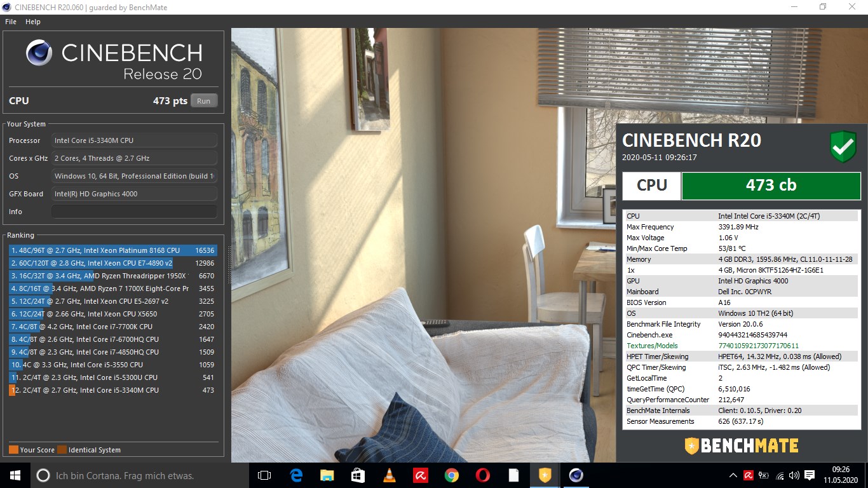868x488 pixels.
Task: Click the Avira icon in system tray
Action: point(749,475)
